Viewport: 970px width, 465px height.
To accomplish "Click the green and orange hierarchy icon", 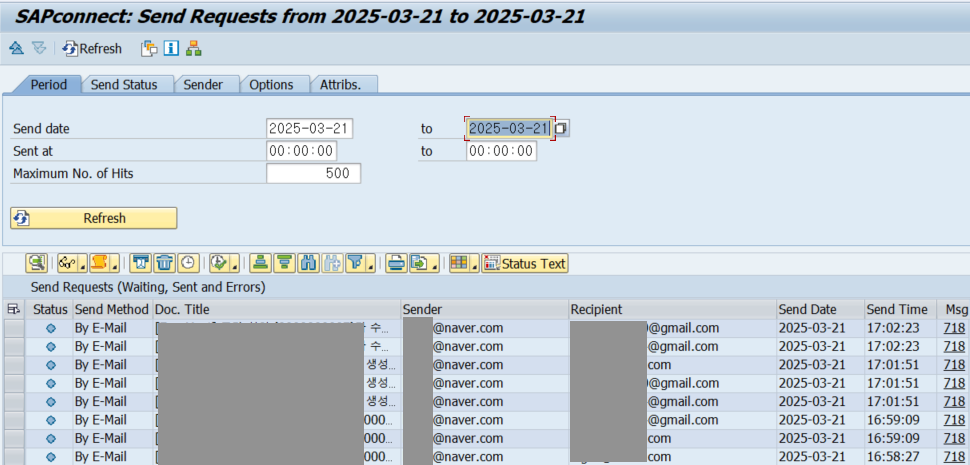I will [194, 48].
